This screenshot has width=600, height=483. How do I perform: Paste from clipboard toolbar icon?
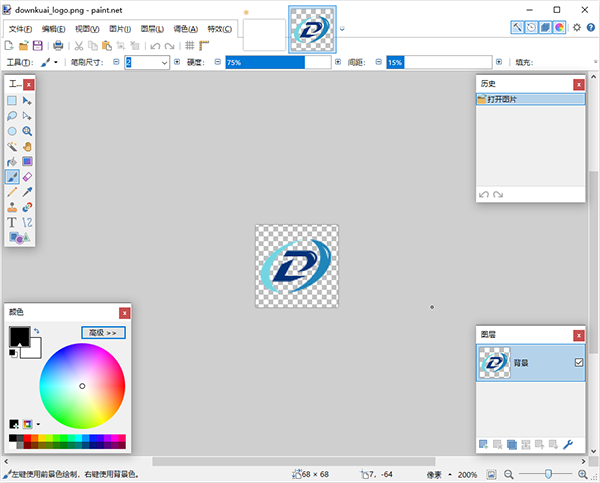tap(107, 46)
